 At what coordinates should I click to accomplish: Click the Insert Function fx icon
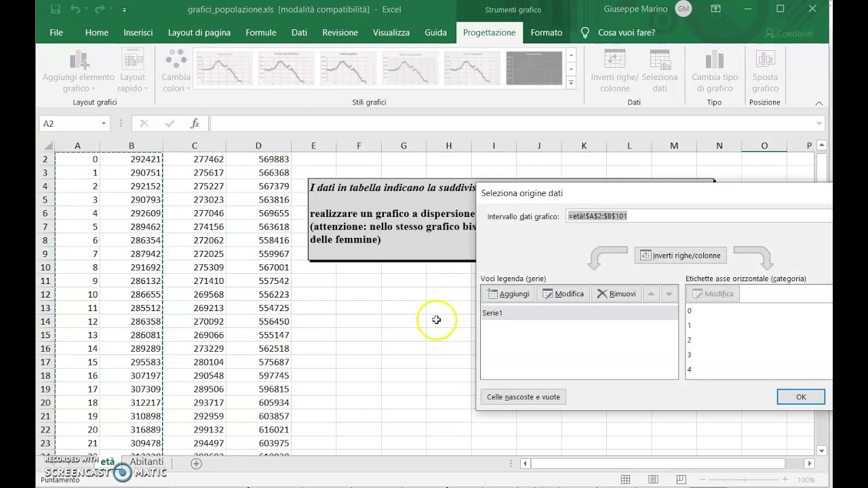[x=195, y=123]
